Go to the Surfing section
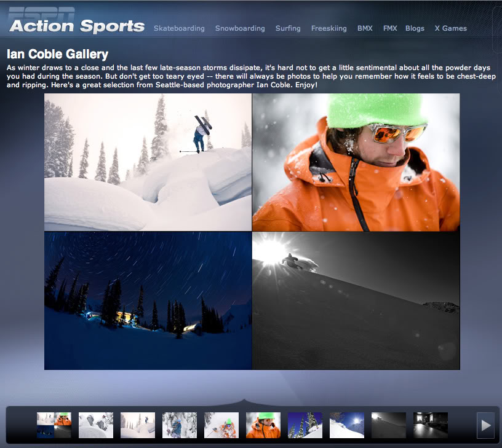 coord(288,28)
